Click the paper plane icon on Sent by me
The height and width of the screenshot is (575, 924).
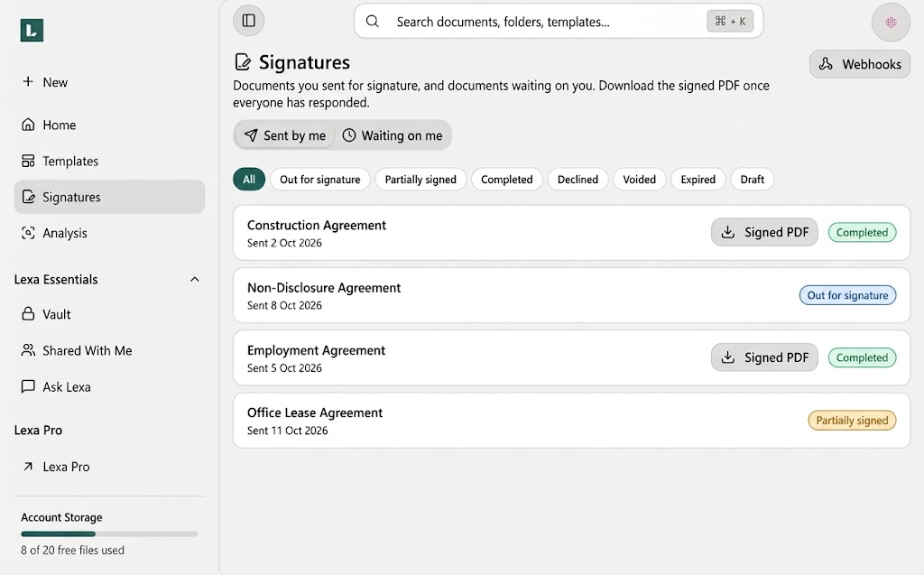point(251,135)
